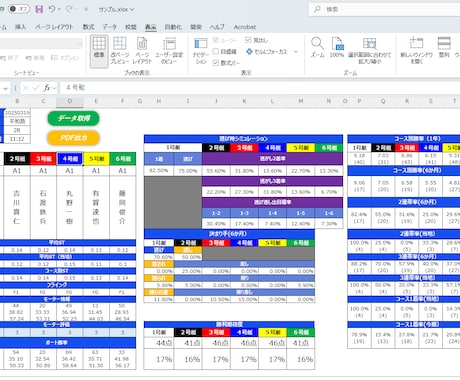This screenshot has width=460, height=380.
Task: Click the formula bar confirm checkmark icon
Action: 36,88
